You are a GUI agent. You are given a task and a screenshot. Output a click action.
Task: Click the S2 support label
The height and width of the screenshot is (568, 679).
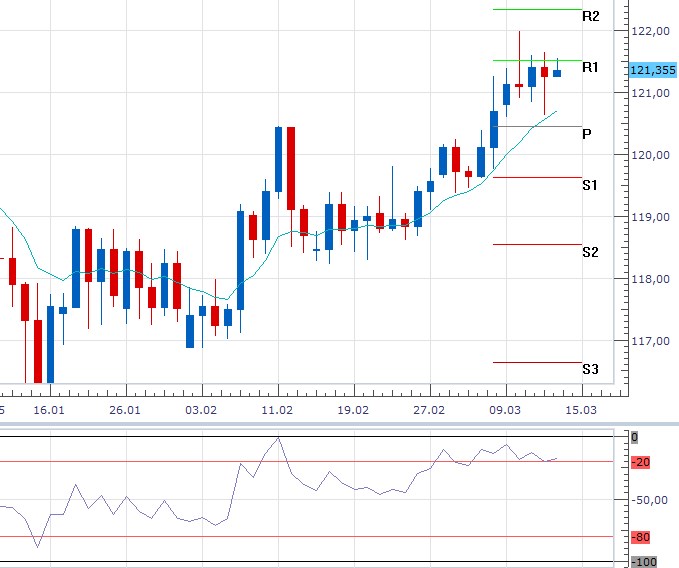click(x=590, y=252)
